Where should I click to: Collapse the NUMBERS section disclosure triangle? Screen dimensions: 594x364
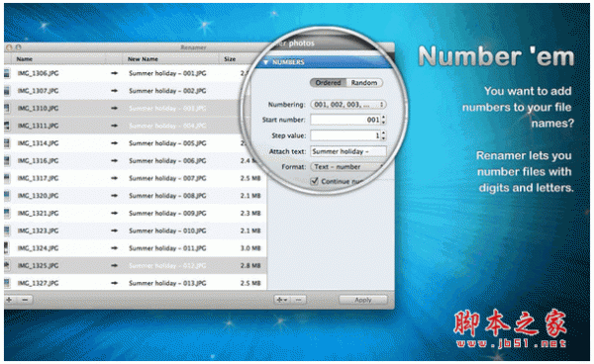point(266,62)
